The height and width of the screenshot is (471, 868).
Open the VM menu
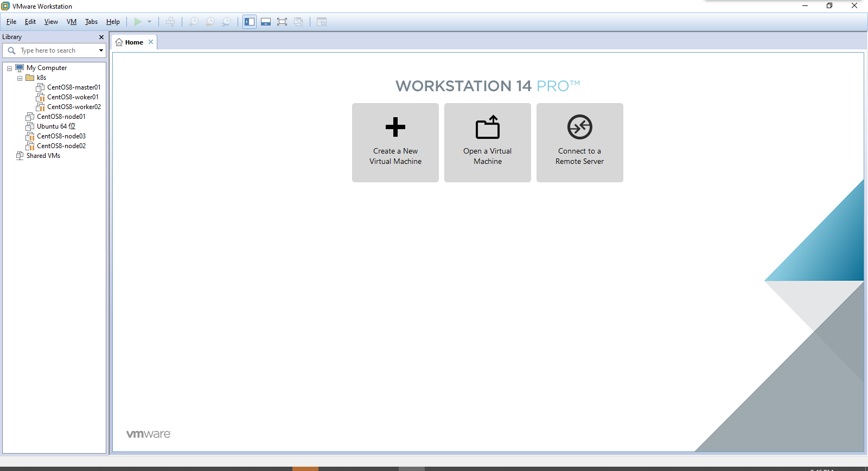click(x=72, y=22)
